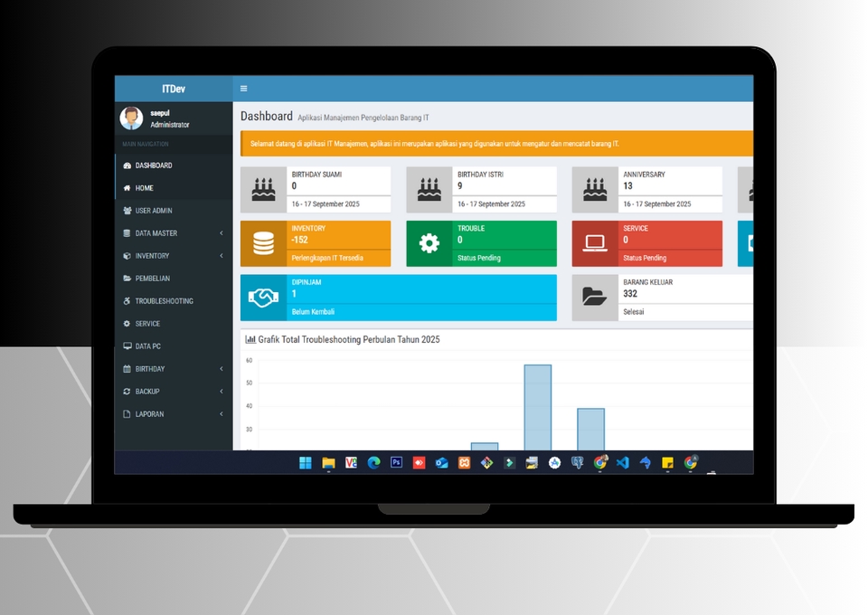The height and width of the screenshot is (615, 868).
Task: Click the Birthday Suami cake icon
Action: click(263, 190)
